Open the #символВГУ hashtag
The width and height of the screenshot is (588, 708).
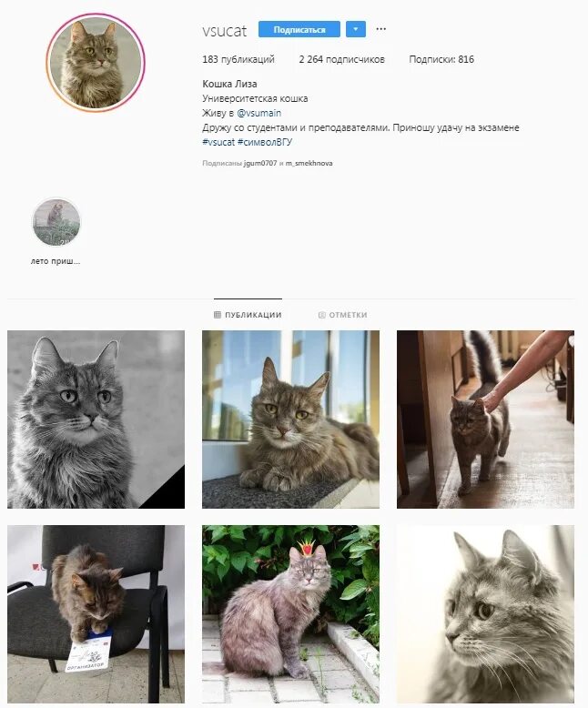pos(265,142)
